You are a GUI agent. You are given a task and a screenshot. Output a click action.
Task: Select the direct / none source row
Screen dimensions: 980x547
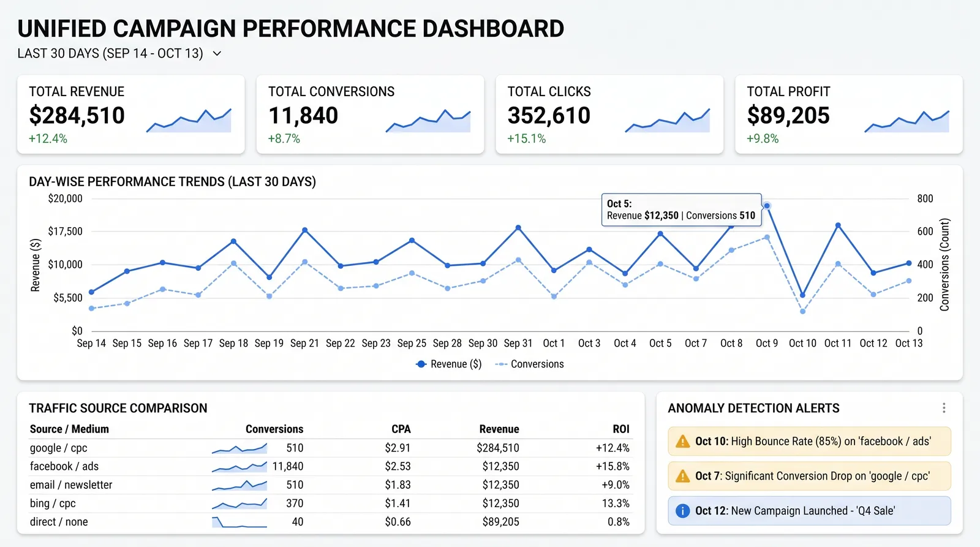[331, 522]
